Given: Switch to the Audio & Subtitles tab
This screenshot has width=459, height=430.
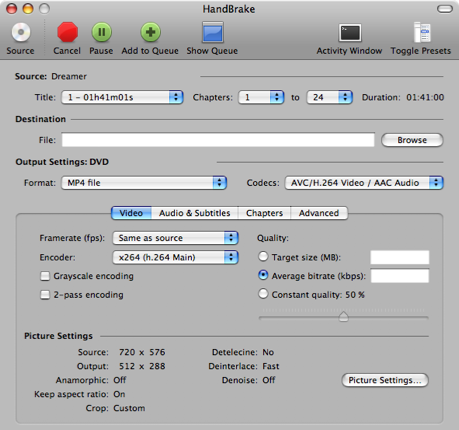Looking at the screenshot, I should click(195, 213).
